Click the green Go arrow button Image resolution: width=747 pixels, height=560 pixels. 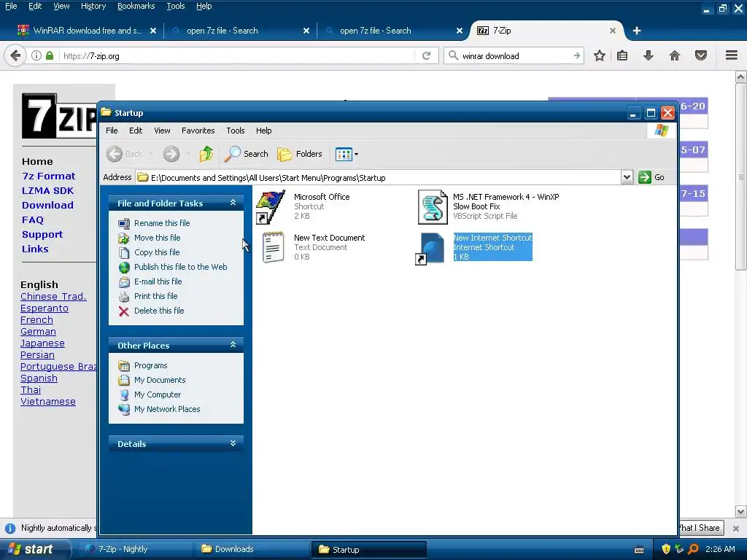coord(645,177)
